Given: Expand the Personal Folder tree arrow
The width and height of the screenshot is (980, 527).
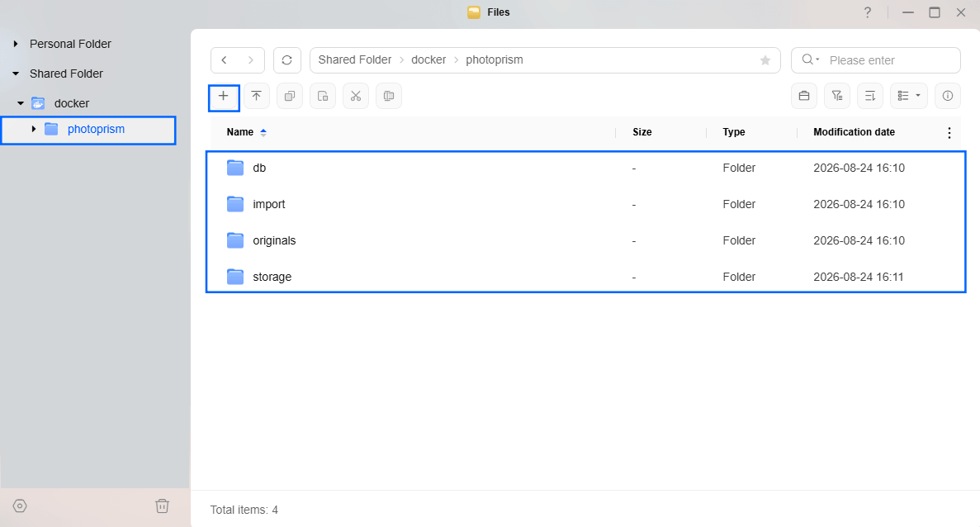Looking at the screenshot, I should [16, 44].
